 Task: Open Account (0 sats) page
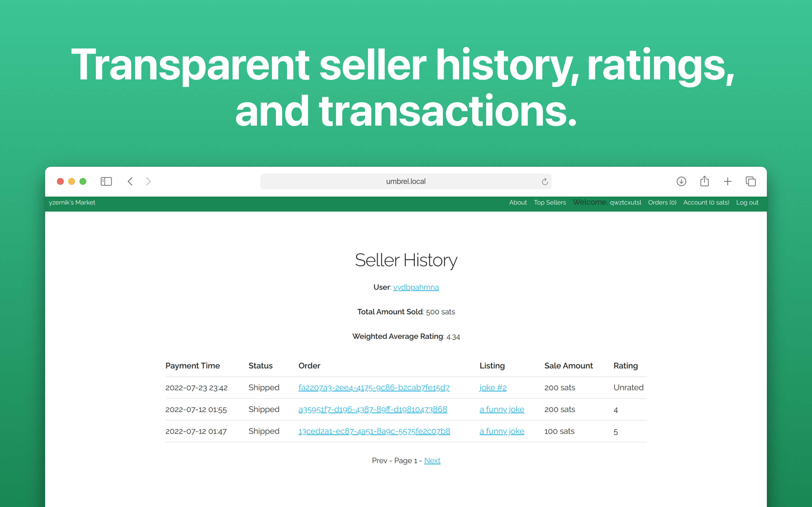click(x=706, y=203)
